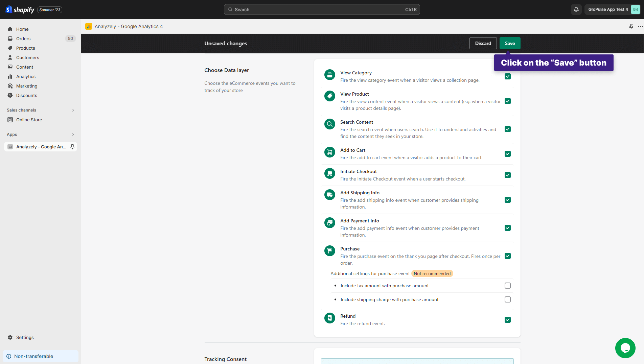
Task: Click the Marketing target icon
Action: pyautogui.click(x=10, y=86)
